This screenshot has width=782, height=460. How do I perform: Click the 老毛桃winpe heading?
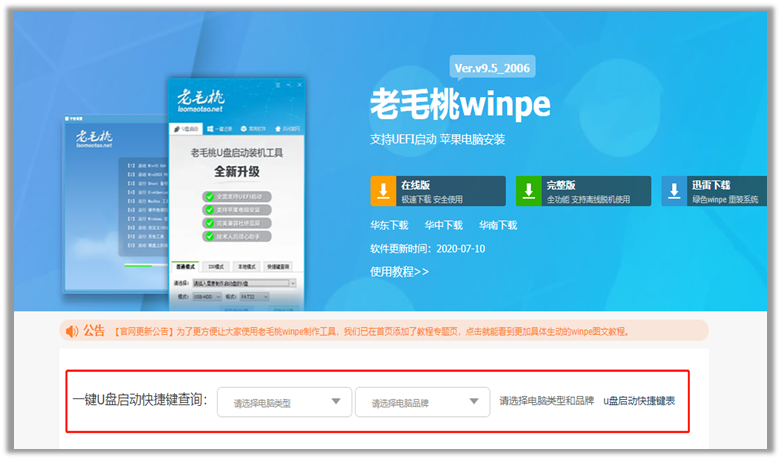pos(460,104)
